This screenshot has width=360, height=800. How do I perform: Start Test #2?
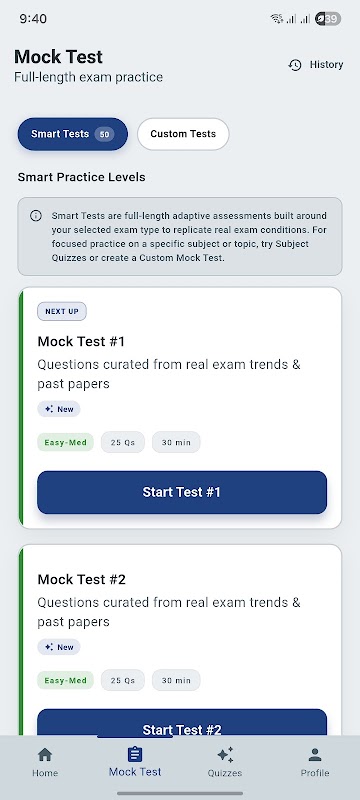(x=182, y=724)
